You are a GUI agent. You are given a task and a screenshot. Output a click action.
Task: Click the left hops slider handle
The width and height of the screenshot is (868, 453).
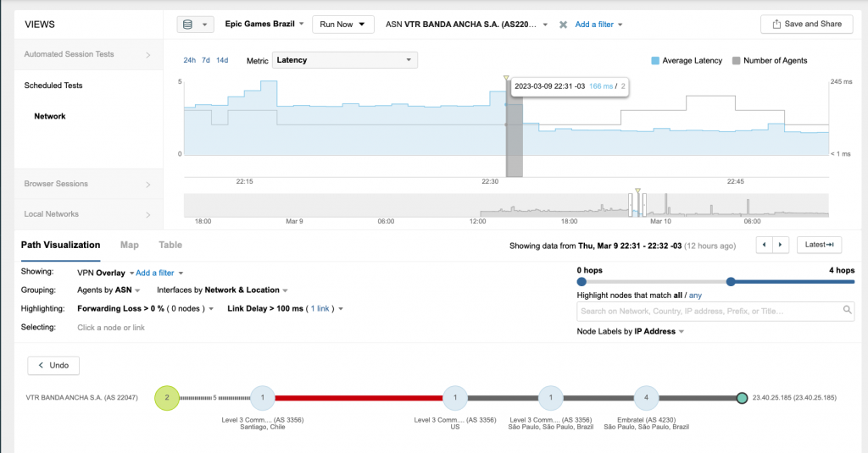pyautogui.click(x=581, y=282)
